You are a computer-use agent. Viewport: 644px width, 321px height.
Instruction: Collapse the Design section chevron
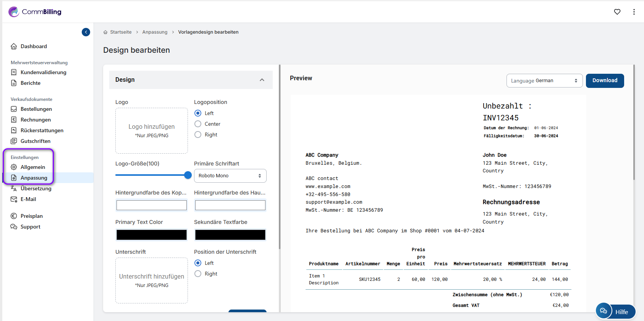point(262,80)
